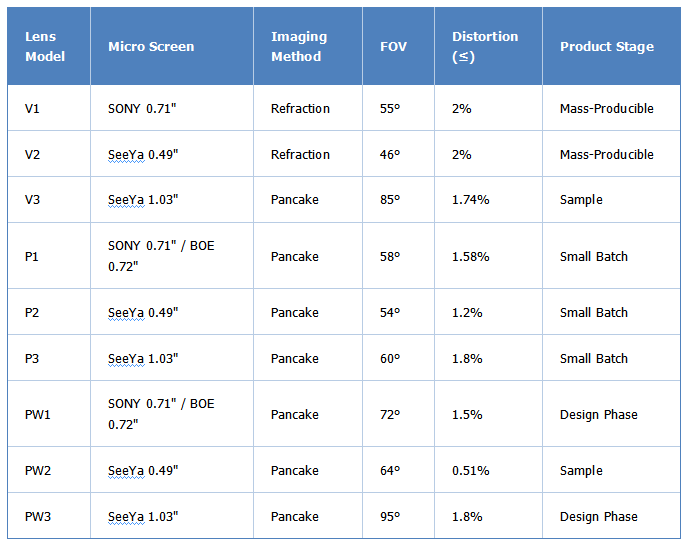Select the Micro Screen header cell
Viewport: 688px width, 546px height.
click(172, 46)
